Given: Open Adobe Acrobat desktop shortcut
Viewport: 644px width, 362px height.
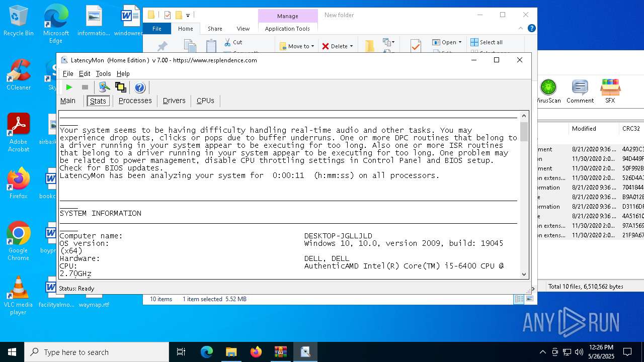Looking at the screenshot, I should 19,132.
